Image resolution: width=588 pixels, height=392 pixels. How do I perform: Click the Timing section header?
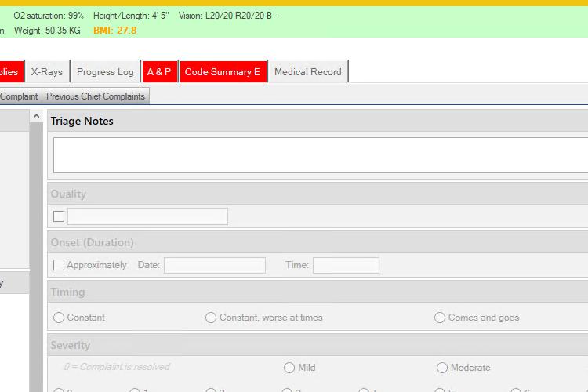click(x=67, y=292)
